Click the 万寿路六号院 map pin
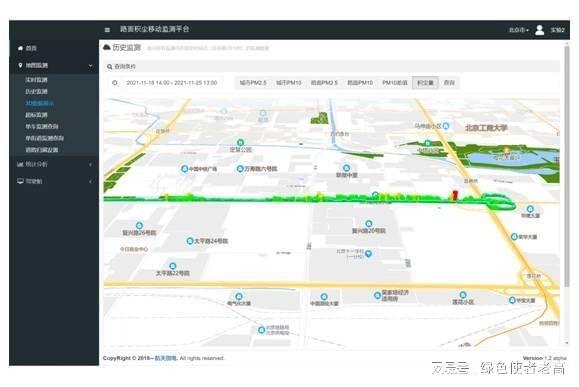Image resolution: width=579 pixels, height=387 pixels. tap(240, 169)
